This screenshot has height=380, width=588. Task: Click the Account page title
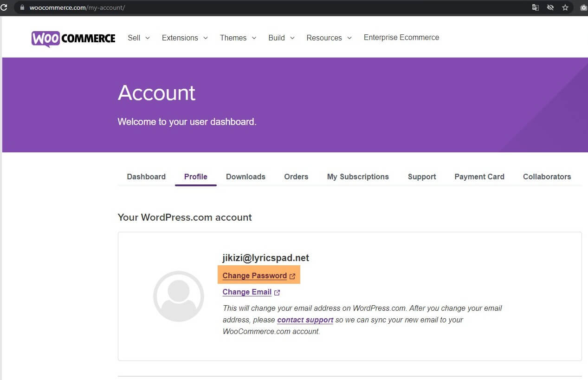157,93
